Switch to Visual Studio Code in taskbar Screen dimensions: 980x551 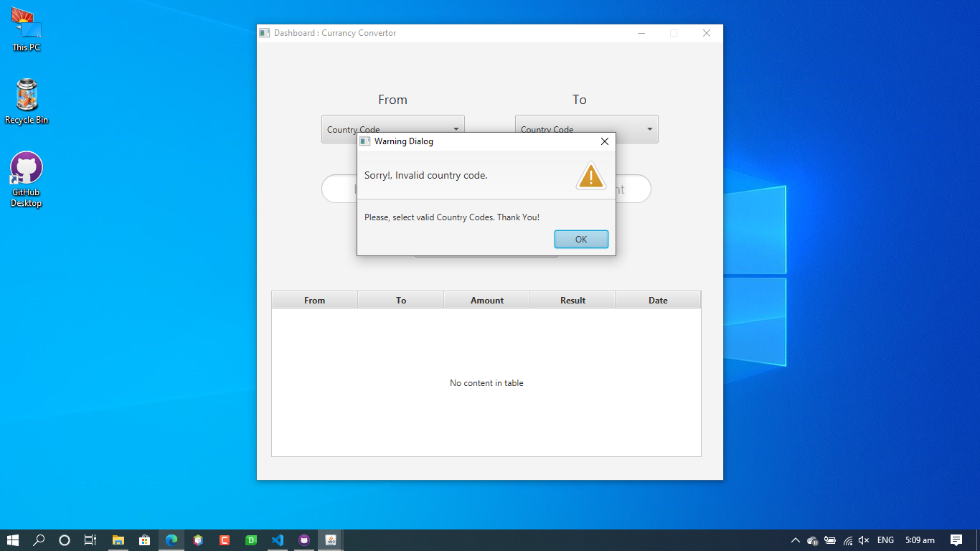click(x=278, y=540)
